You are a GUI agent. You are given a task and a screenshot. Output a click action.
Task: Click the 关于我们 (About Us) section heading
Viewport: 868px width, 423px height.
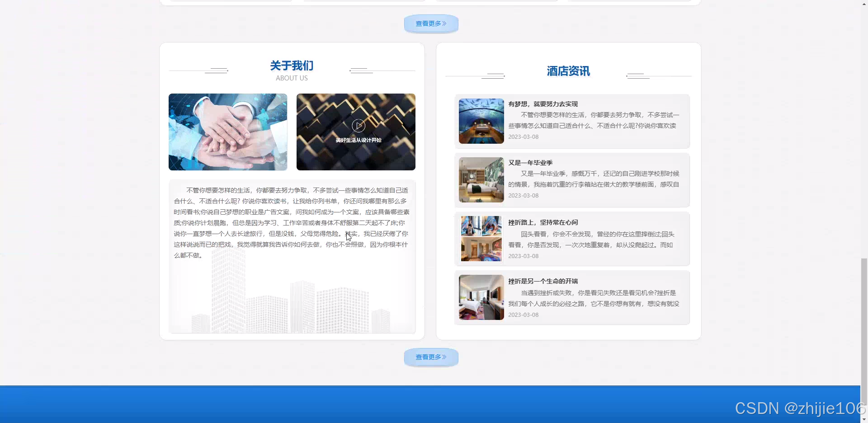pyautogui.click(x=292, y=66)
